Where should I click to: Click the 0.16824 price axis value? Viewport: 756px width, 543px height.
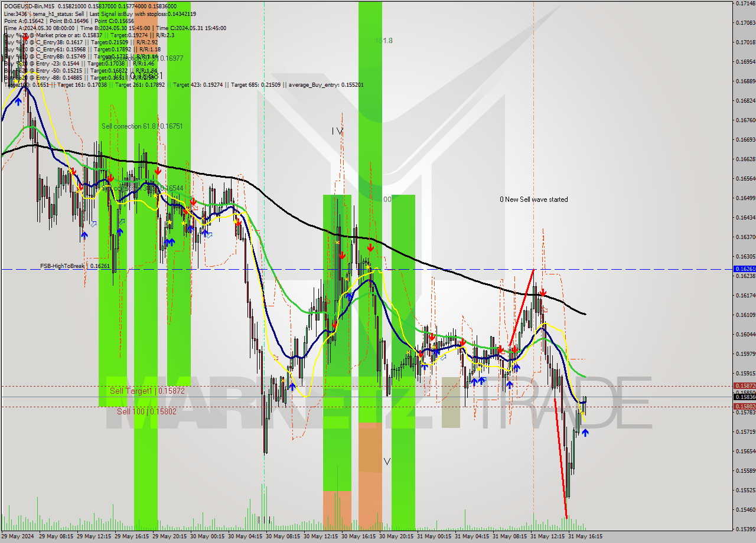pyautogui.click(x=745, y=101)
